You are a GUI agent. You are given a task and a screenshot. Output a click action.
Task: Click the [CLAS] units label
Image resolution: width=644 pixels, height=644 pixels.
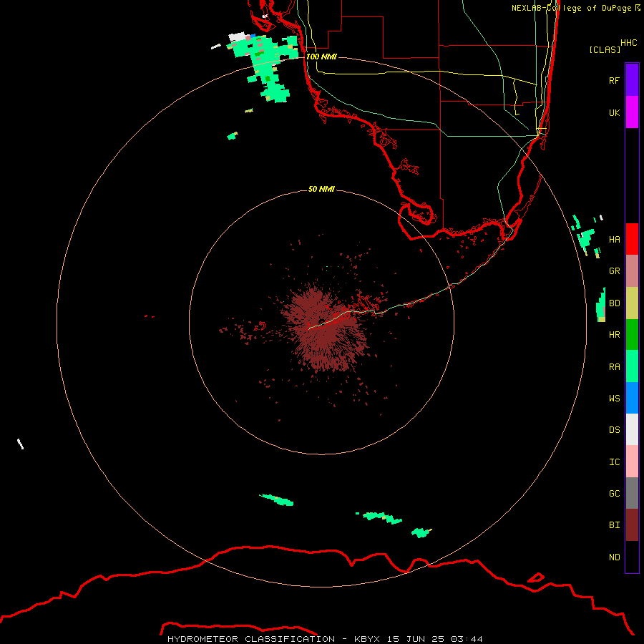coord(605,49)
